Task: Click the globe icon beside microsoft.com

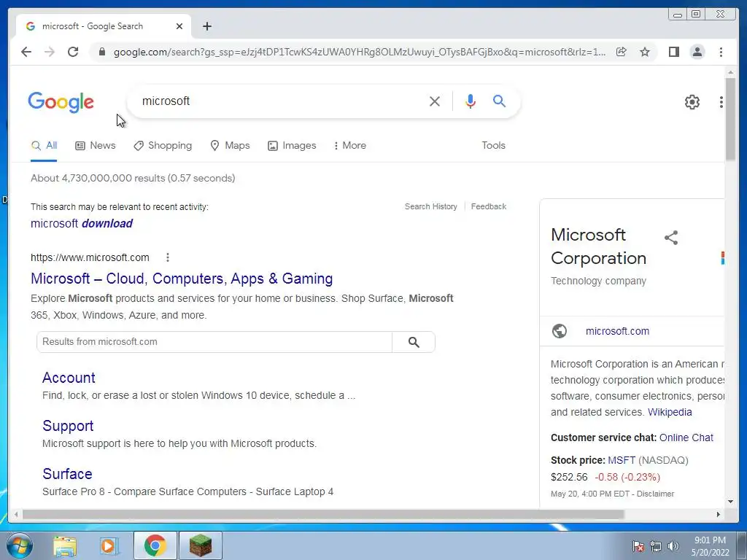Action: (560, 331)
